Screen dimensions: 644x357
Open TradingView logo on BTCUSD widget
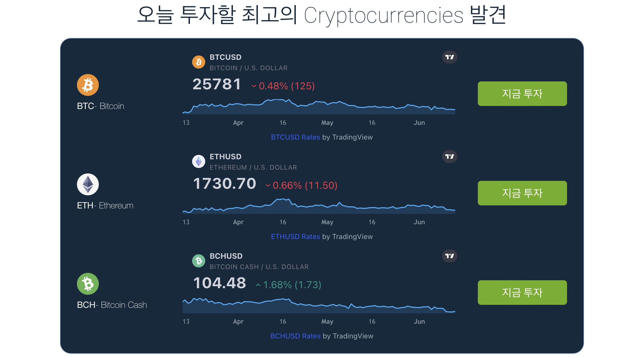click(x=449, y=57)
